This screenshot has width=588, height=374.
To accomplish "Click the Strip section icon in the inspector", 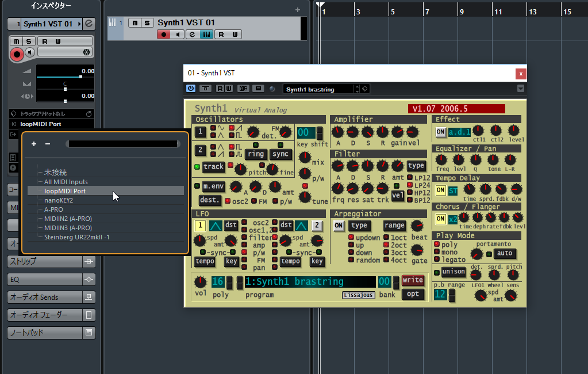I will pos(89,261).
